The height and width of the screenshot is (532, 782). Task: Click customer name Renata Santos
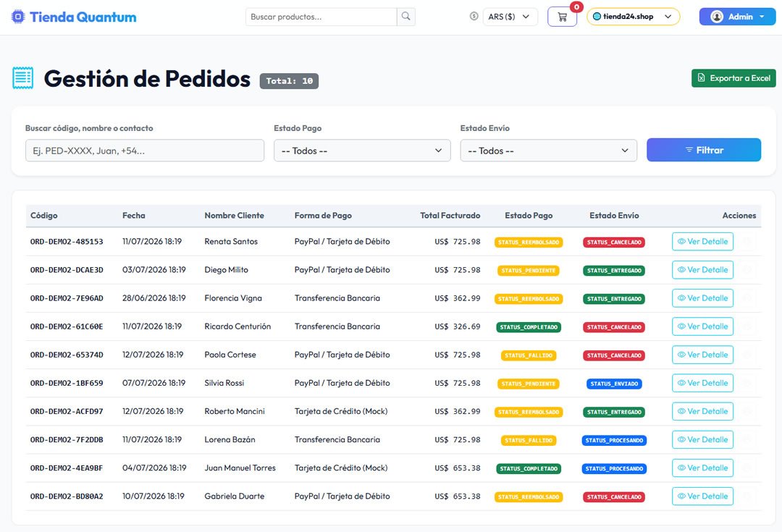tap(231, 241)
